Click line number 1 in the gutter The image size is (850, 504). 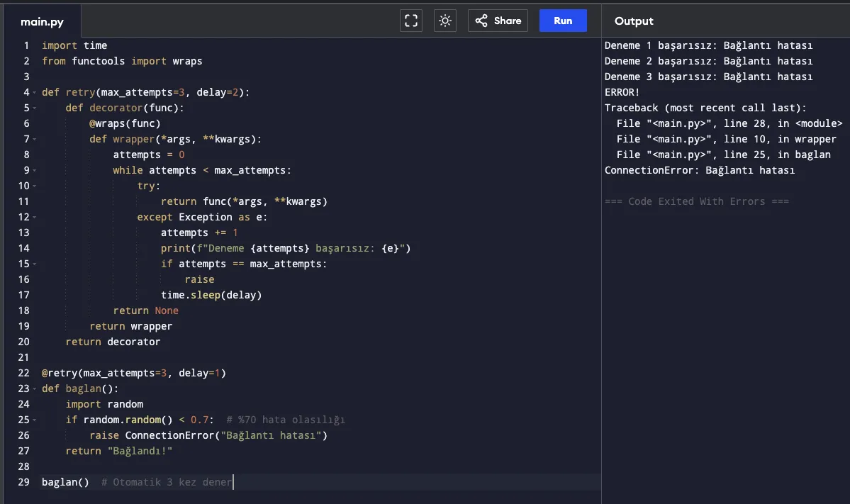coord(26,45)
